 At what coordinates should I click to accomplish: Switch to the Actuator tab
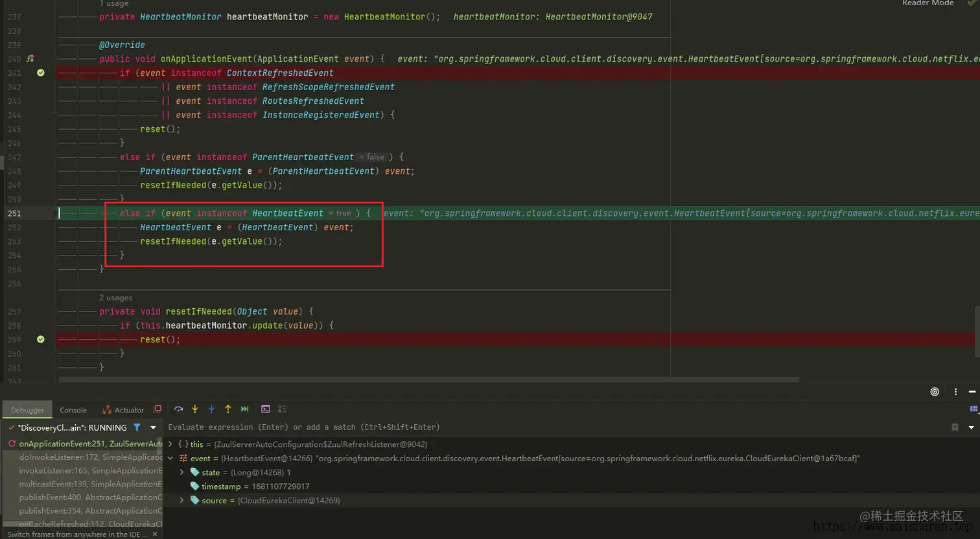tap(123, 410)
